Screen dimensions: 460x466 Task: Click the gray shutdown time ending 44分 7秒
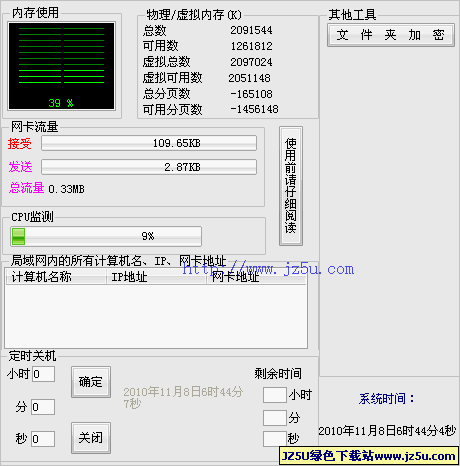click(x=183, y=397)
